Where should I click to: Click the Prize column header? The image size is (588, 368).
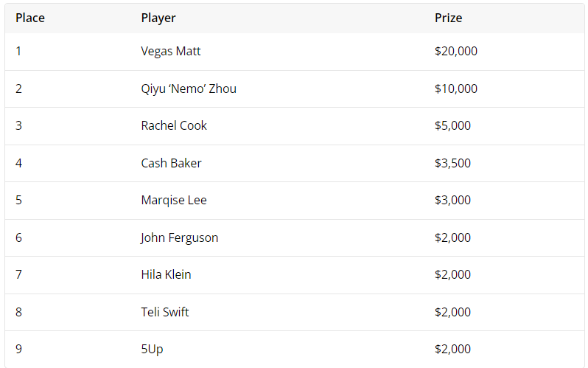pyautogui.click(x=448, y=18)
